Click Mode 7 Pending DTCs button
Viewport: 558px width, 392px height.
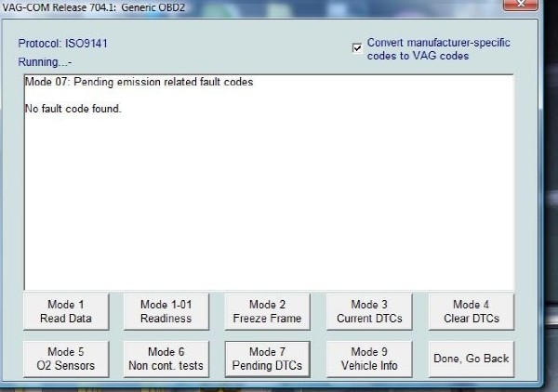(x=267, y=359)
